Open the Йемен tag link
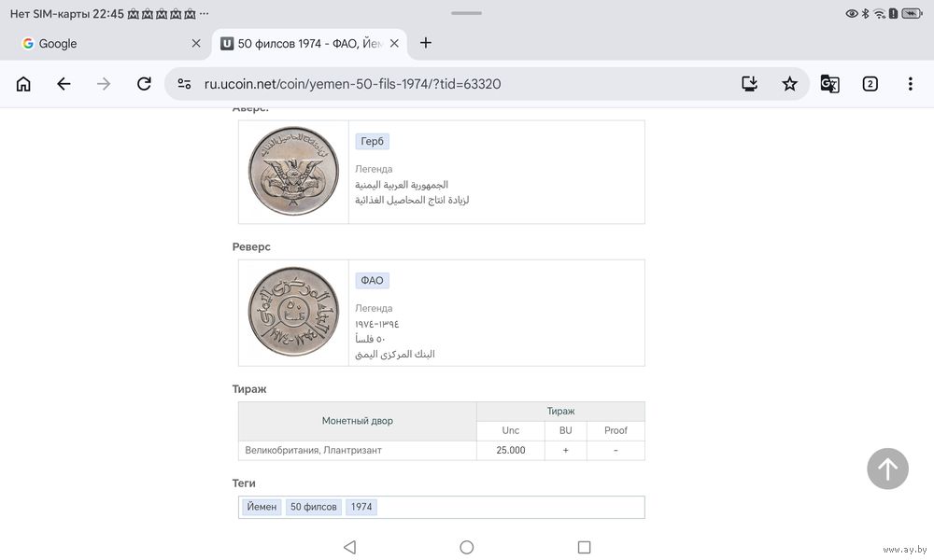Viewport: 934px width, 560px height. tap(261, 507)
